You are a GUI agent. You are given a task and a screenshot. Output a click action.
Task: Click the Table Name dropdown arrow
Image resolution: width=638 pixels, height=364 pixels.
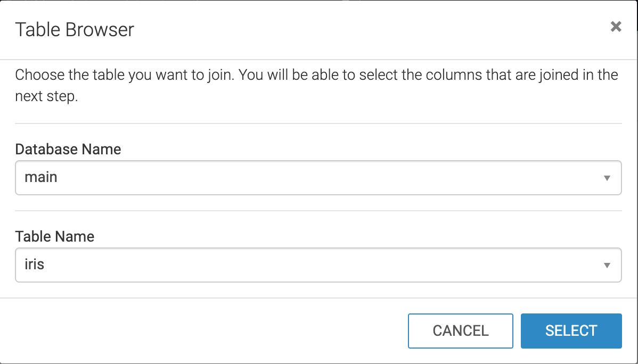coord(607,266)
